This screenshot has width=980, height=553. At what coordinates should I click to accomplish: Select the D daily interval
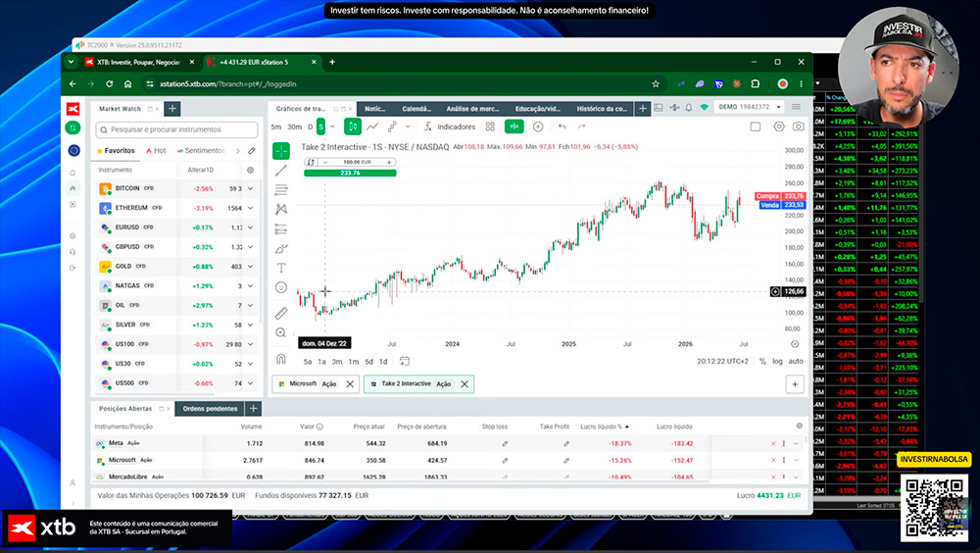tap(310, 127)
